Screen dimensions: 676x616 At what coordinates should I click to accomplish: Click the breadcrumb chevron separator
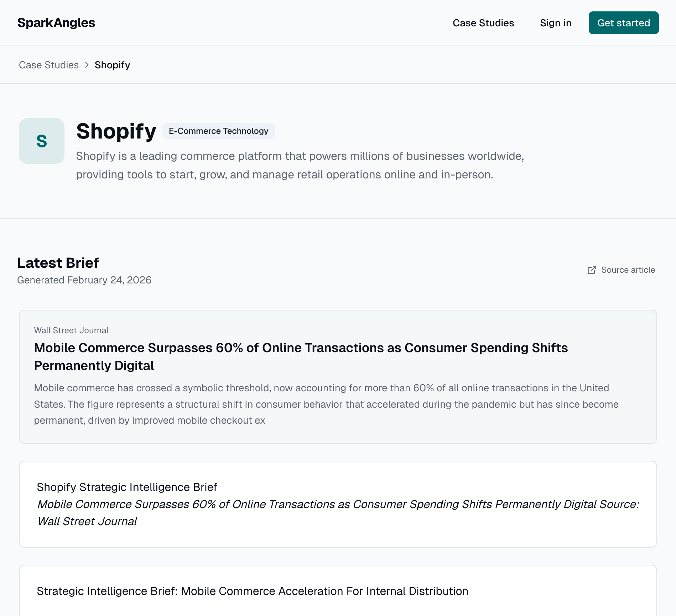pyautogui.click(x=87, y=65)
